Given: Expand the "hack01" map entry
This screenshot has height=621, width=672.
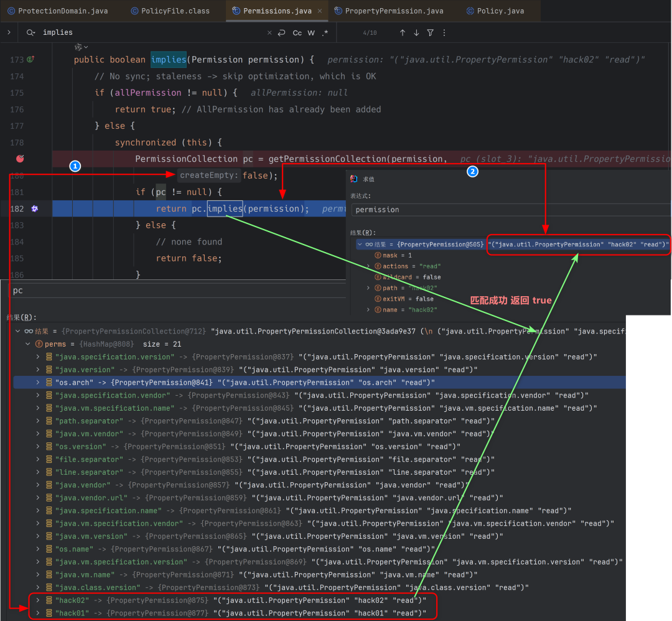Looking at the screenshot, I should click(38, 614).
